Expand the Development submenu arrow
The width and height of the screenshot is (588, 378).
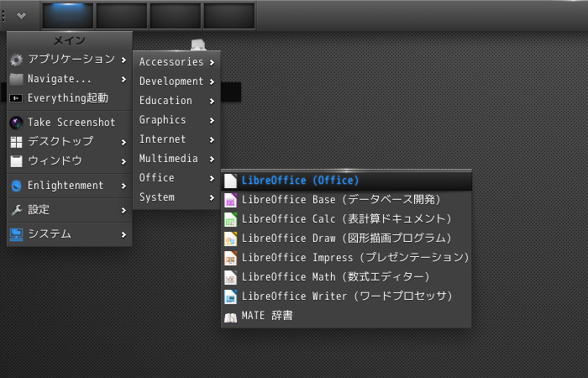click(x=212, y=81)
